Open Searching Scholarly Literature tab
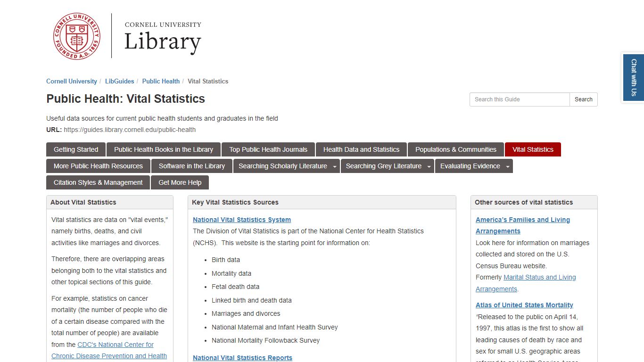The height and width of the screenshot is (362, 644). click(x=282, y=166)
